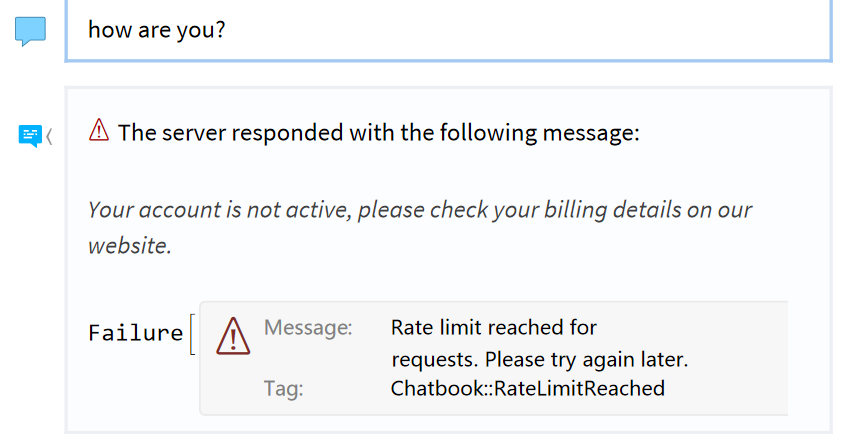The width and height of the screenshot is (856, 445).
Task: Click the italic "Your account is not active" text
Action: 218,210
